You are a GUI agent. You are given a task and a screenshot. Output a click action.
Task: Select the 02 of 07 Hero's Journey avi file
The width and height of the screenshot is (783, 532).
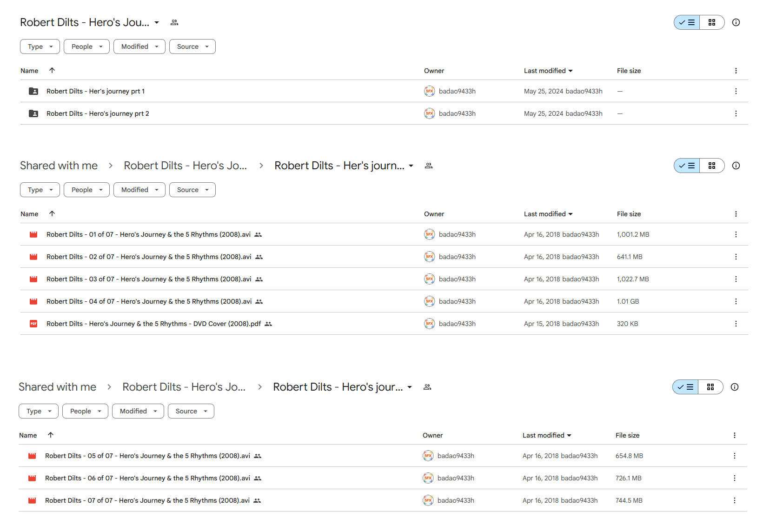click(x=384, y=257)
